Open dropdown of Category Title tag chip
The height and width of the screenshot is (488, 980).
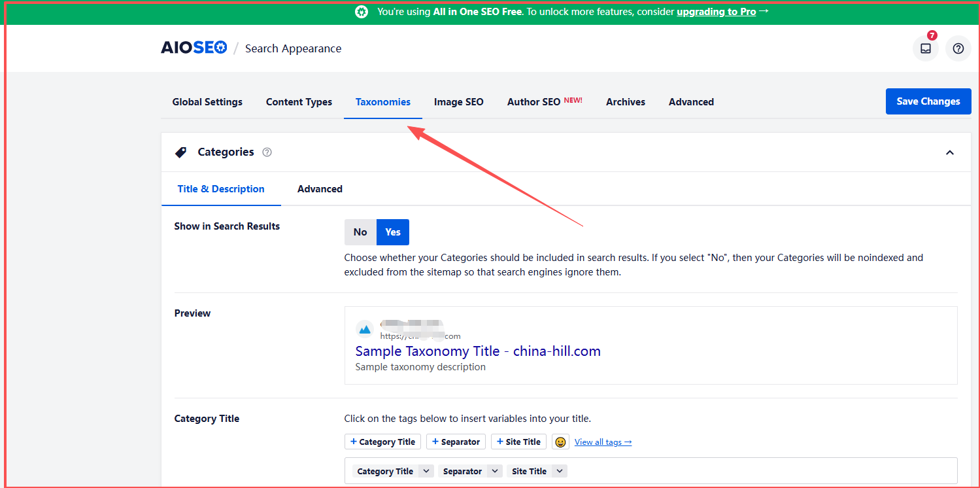click(x=426, y=471)
